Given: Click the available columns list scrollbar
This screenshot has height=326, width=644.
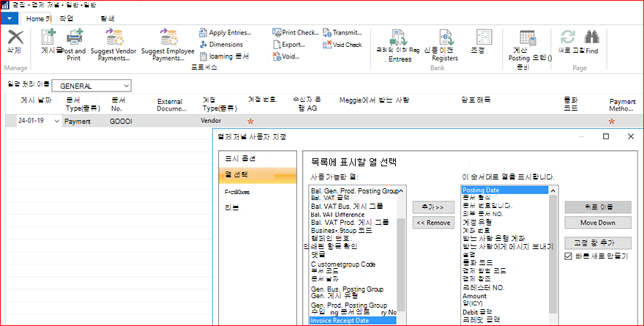Looking at the screenshot, I should point(401,263).
